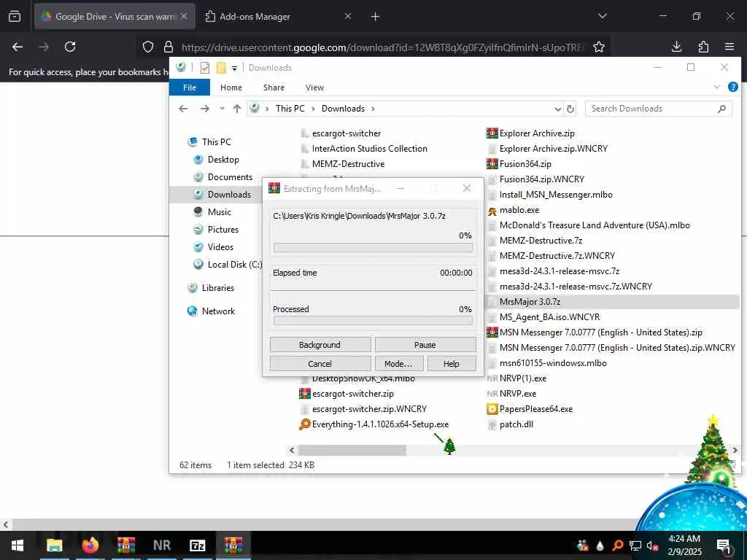
Task: Click the Firefox View icon
Action: coord(15,17)
